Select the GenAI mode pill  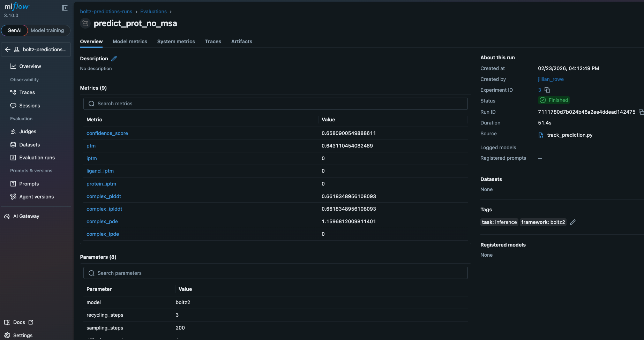tap(14, 30)
